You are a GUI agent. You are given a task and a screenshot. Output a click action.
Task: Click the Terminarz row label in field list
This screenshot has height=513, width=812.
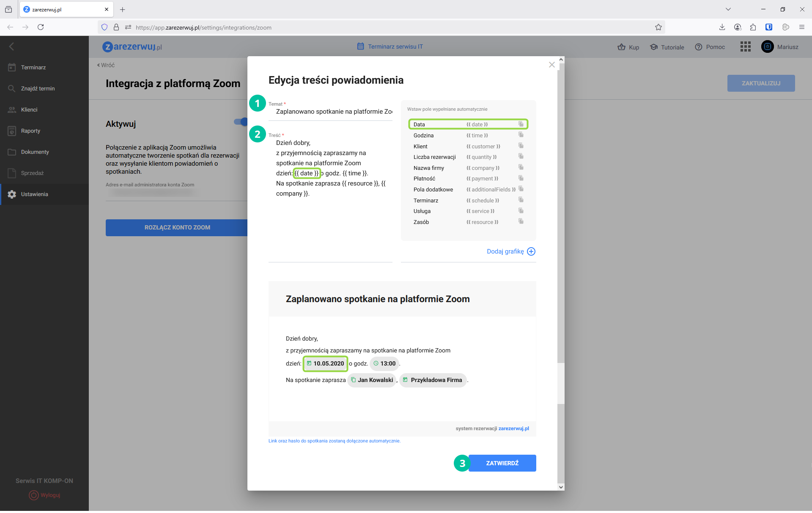click(425, 200)
